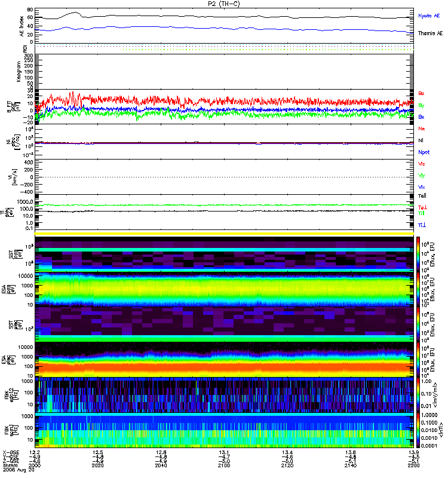Click the X-GSE value '12.5'
Screen dimensions: 448x478
pyautogui.click(x=97, y=452)
